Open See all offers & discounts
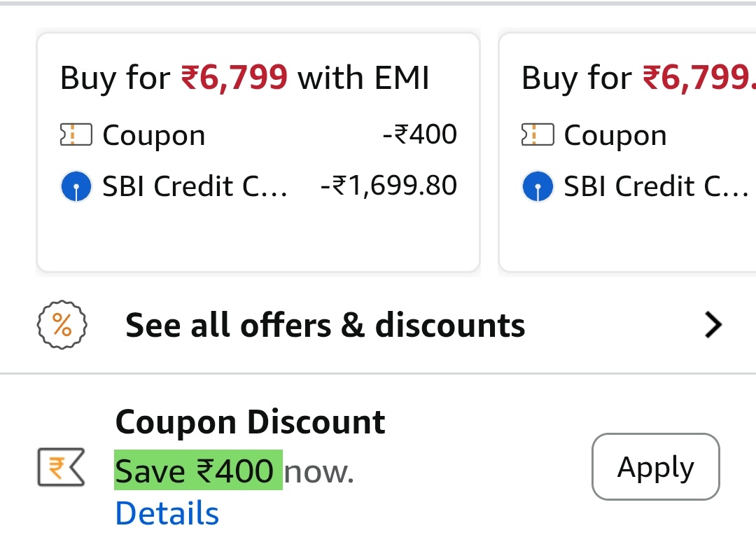 pyautogui.click(x=325, y=326)
